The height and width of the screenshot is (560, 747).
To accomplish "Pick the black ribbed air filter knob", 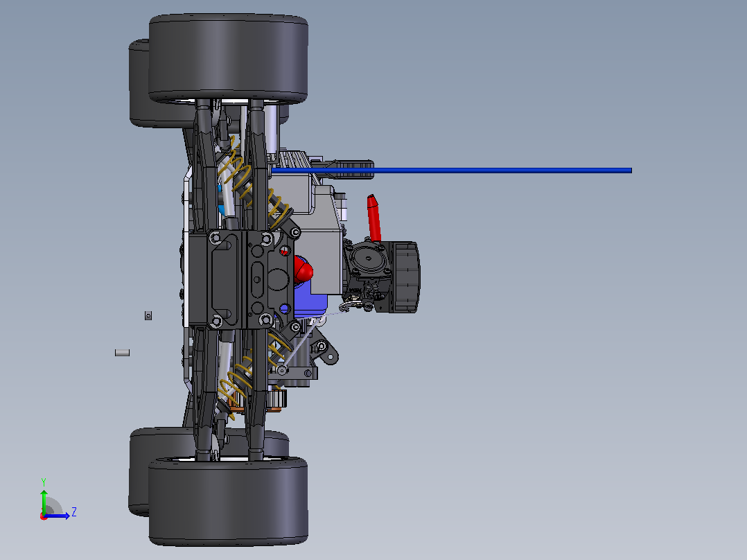I will [x=406, y=277].
